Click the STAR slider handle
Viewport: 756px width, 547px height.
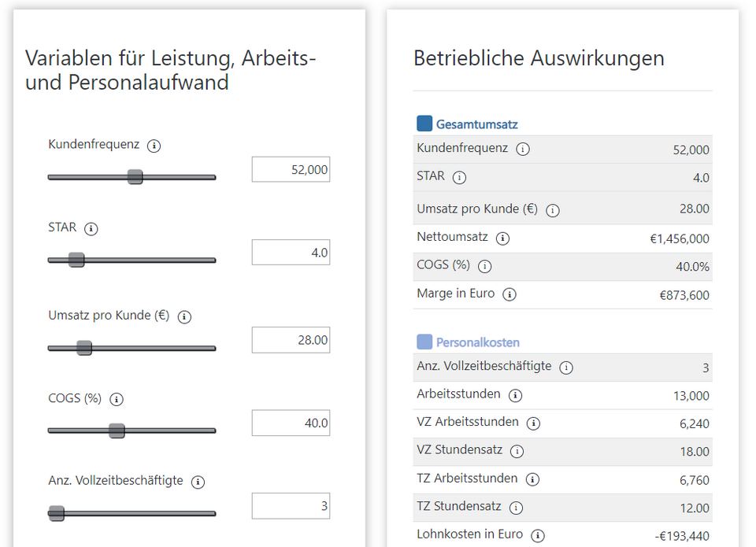76,260
